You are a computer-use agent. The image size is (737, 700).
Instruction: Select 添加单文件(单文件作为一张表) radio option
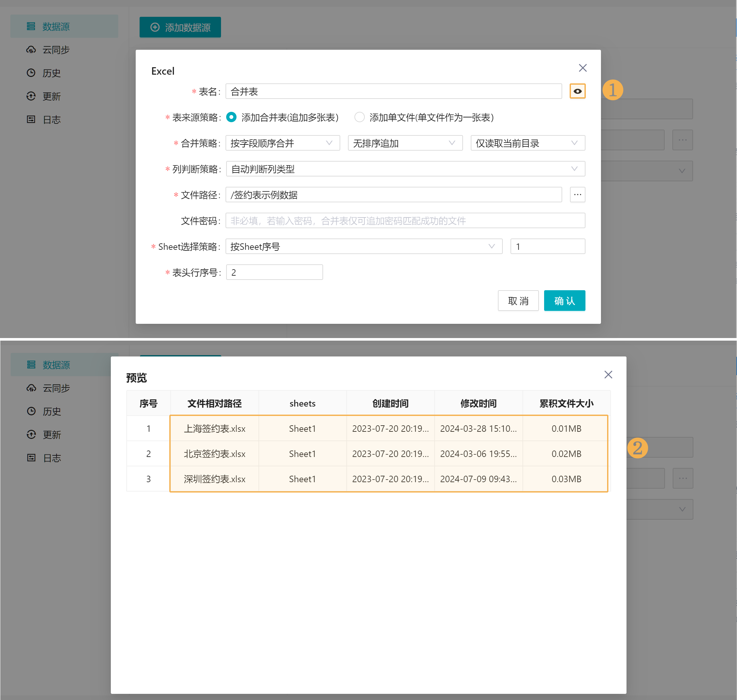(x=359, y=117)
